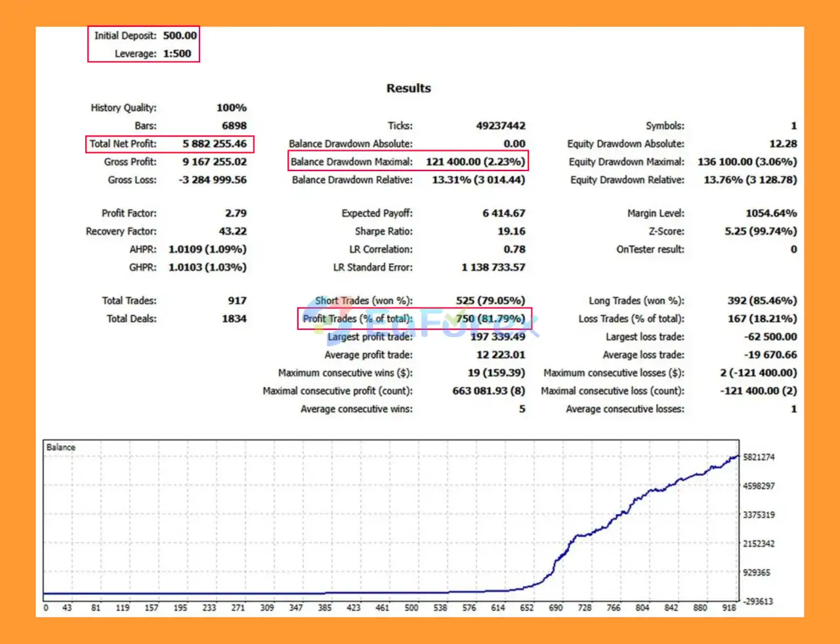The image size is (840, 644).
Task: Select the Sharpe Ratio value 19.16
Action: coord(511,231)
